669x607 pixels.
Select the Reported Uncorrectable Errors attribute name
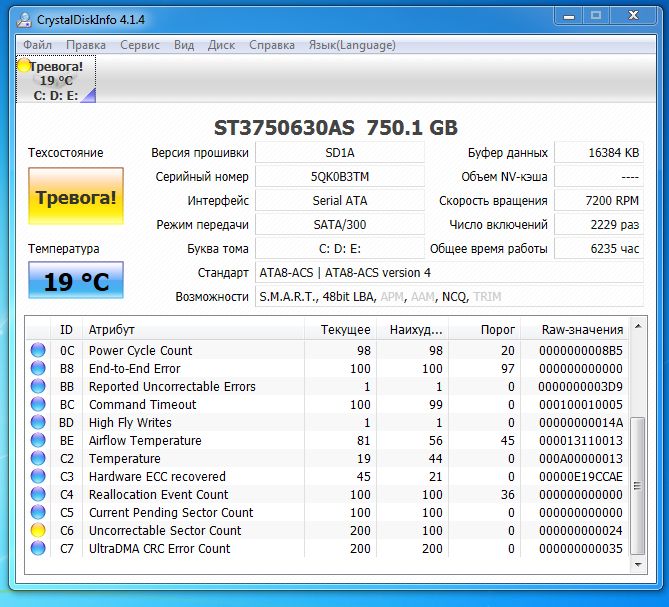pos(172,386)
